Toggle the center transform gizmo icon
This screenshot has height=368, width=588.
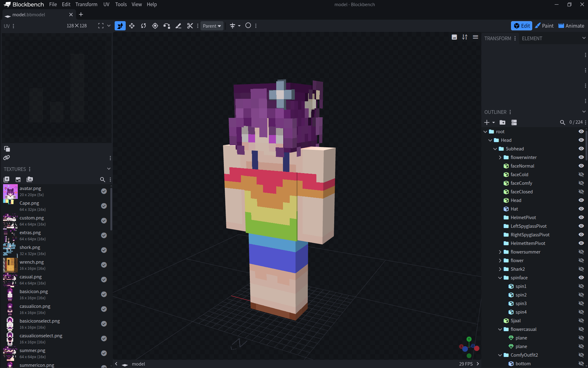click(x=232, y=26)
